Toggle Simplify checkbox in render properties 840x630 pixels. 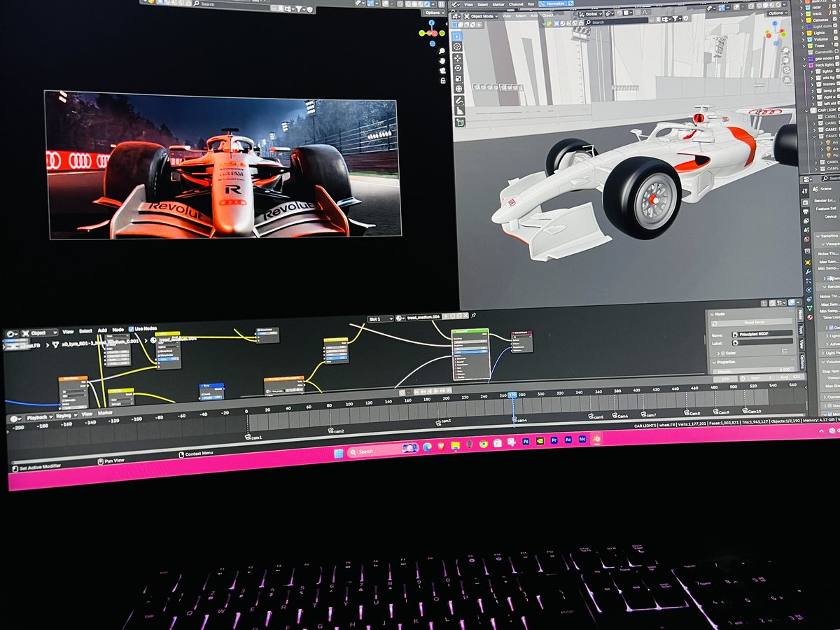point(830,405)
